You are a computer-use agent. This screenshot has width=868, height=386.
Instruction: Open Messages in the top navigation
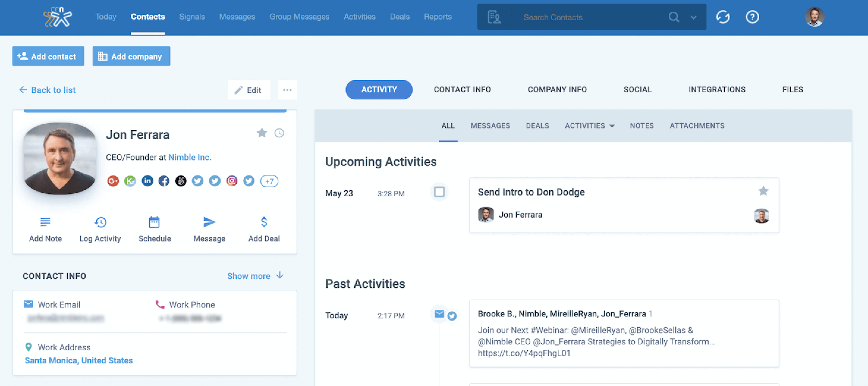tap(237, 17)
